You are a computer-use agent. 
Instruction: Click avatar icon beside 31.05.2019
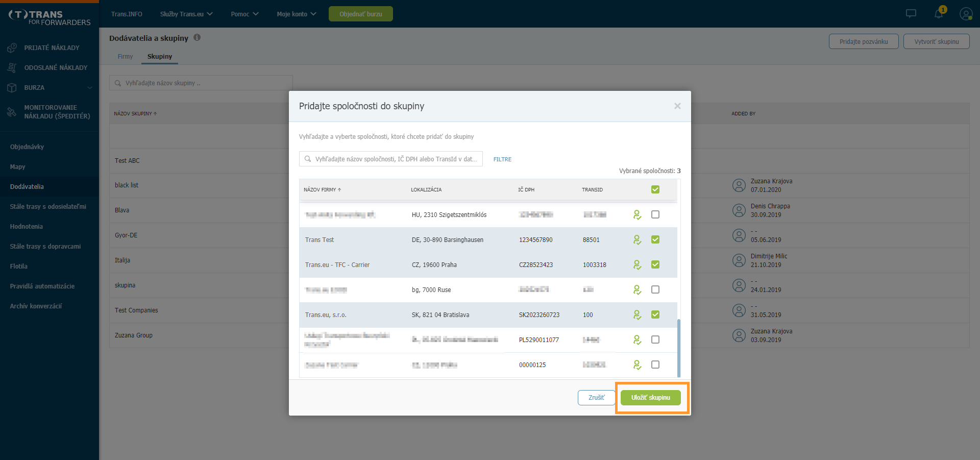point(739,310)
